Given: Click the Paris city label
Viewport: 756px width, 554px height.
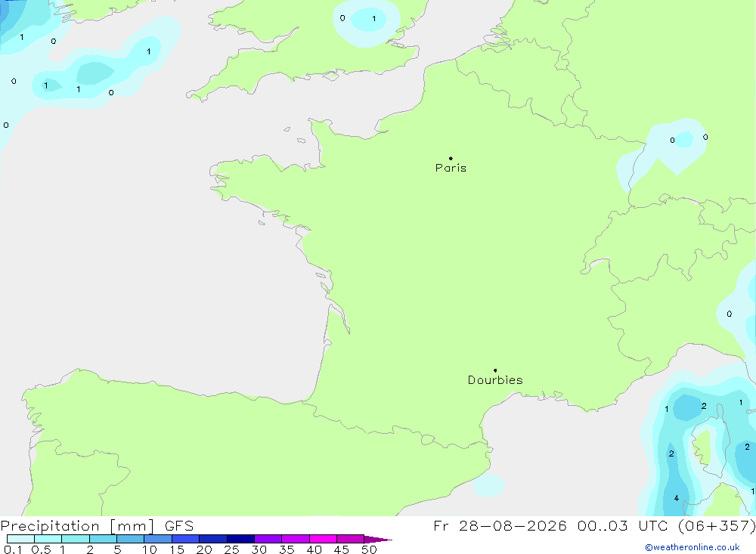Looking at the screenshot, I should [451, 168].
